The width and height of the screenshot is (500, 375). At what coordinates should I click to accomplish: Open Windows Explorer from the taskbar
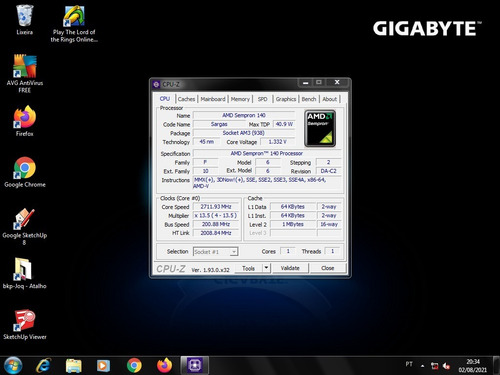tap(73, 365)
